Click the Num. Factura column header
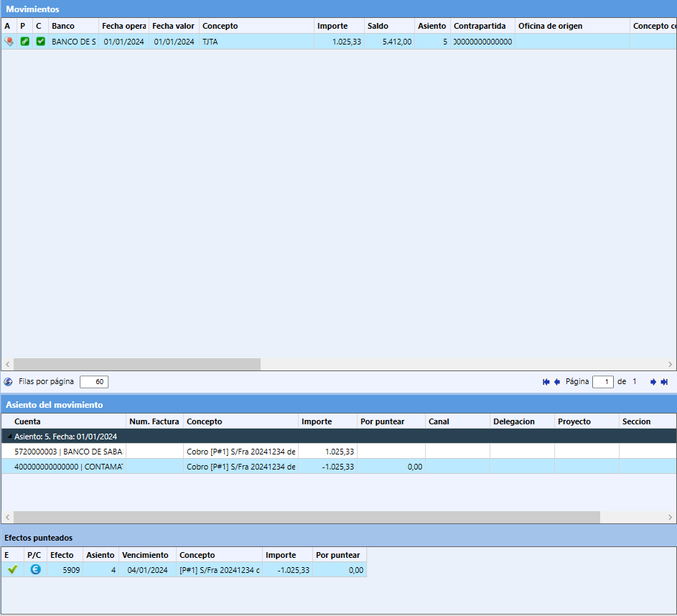The width and height of the screenshot is (677, 616). point(154,421)
